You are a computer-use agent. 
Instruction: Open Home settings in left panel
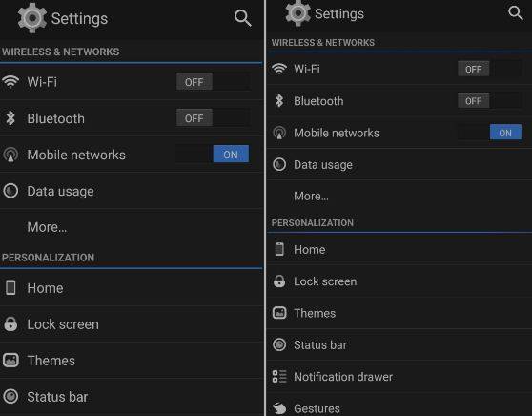[131, 288]
